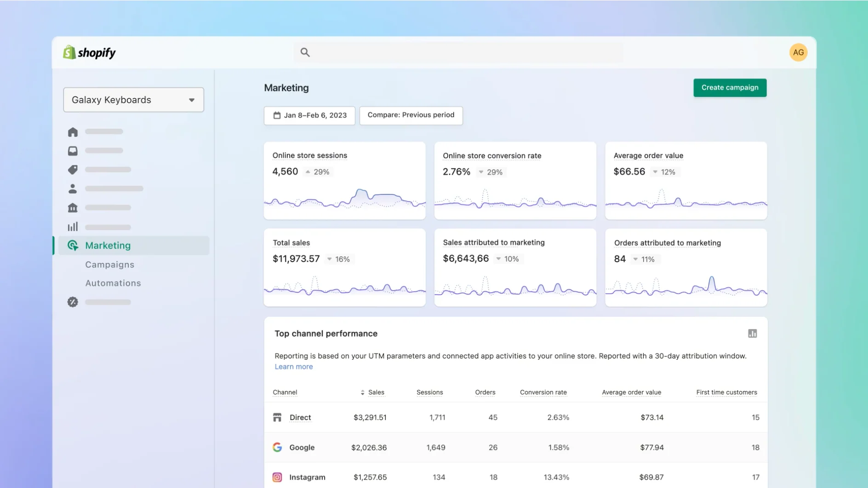Click the Customers person icon
Viewport: 868px width, 488px height.
(73, 188)
